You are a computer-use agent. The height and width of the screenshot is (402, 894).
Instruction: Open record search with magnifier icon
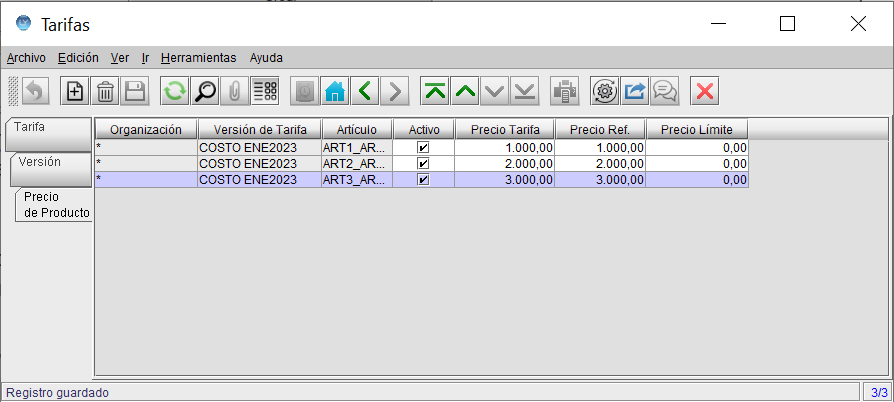point(205,91)
